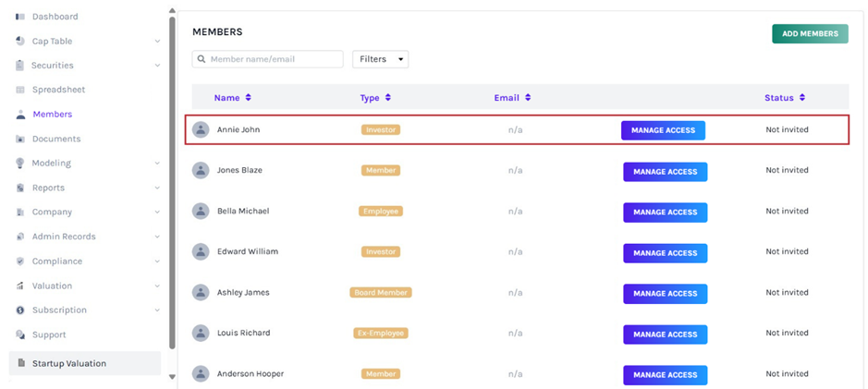Click the Valuation chart icon
The height and width of the screenshot is (389, 868).
pos(20,286)
